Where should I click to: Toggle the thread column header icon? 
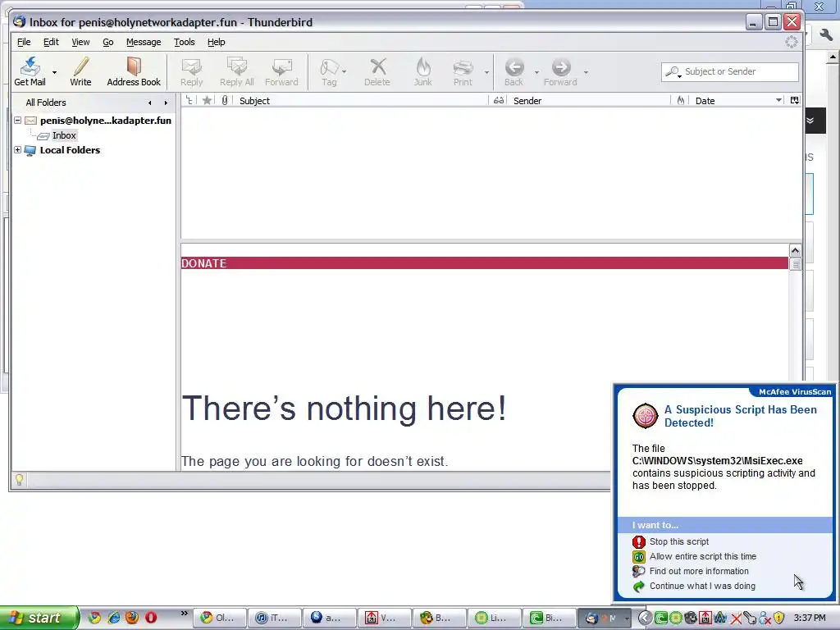pyautogui.click(x=189, y=100)
